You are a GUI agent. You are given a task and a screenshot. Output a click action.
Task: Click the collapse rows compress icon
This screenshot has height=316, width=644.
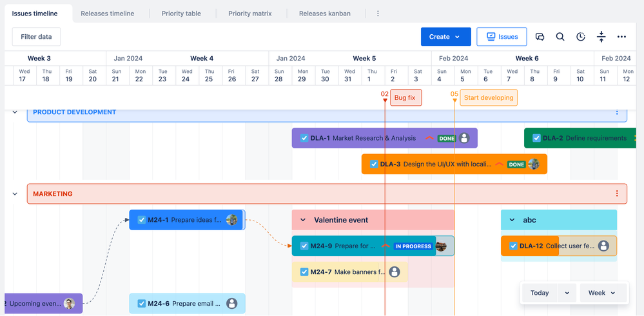pos(601,37)
